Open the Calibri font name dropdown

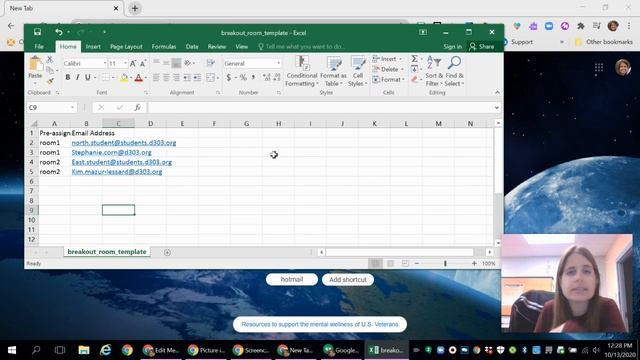coord(105,64)
